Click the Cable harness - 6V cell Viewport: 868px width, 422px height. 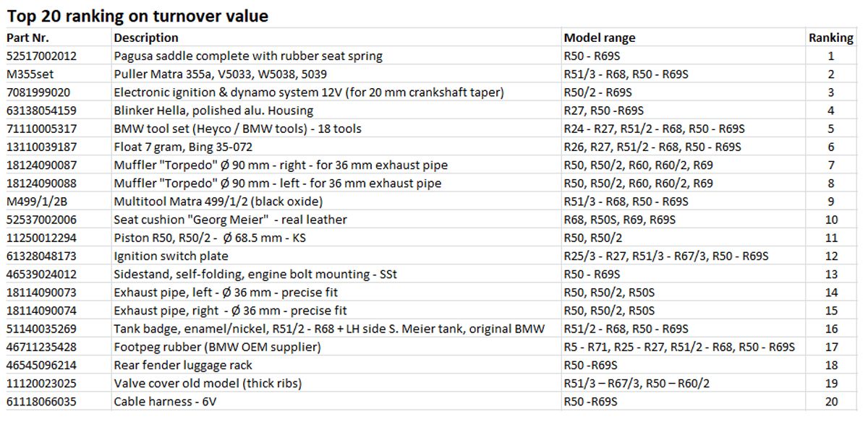click(x=336, y=401)
